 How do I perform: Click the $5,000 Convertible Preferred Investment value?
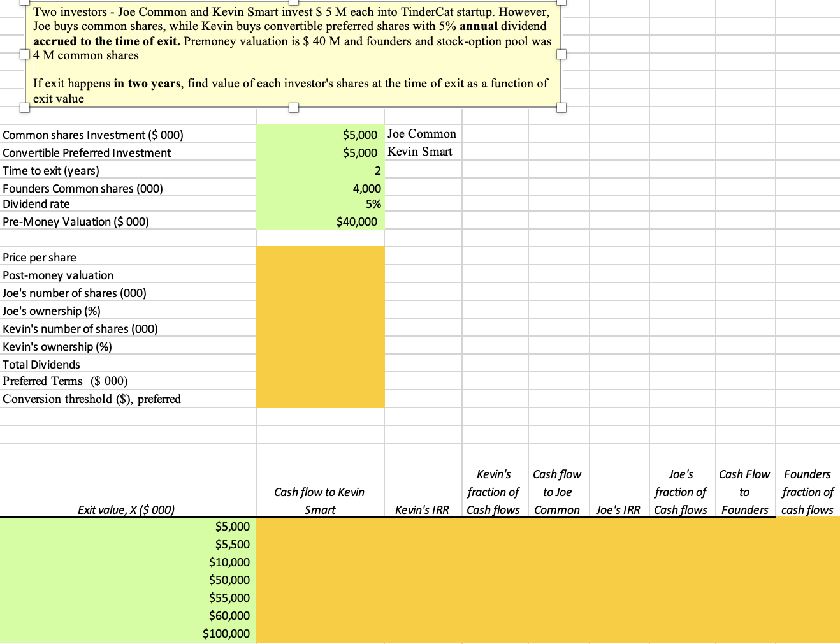click(x=321, y=152)
